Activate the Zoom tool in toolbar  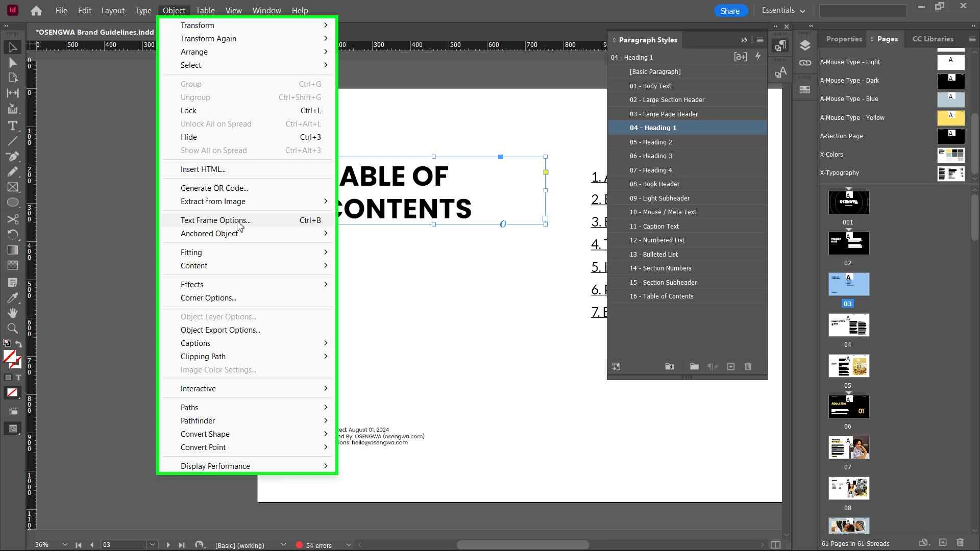(13, 329)
